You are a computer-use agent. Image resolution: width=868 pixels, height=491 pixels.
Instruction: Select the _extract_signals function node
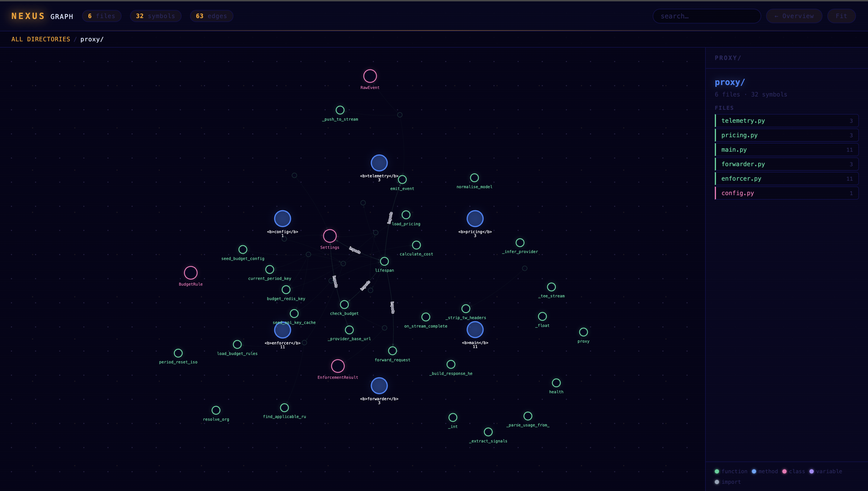click(488, 432)
